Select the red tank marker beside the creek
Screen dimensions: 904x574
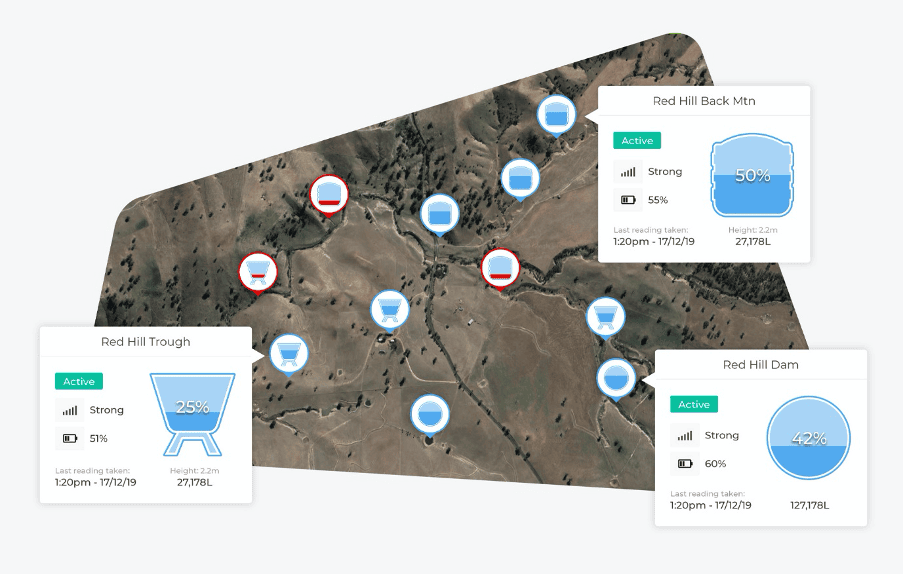tap(500, 268)
